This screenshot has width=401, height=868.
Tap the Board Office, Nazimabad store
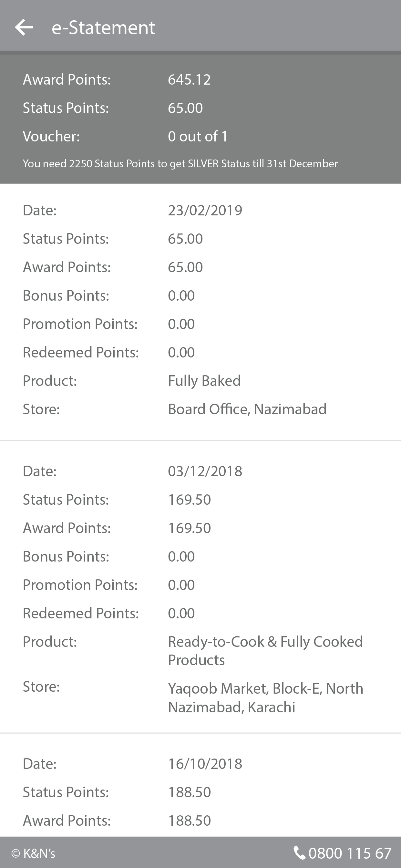click(247, 409)
